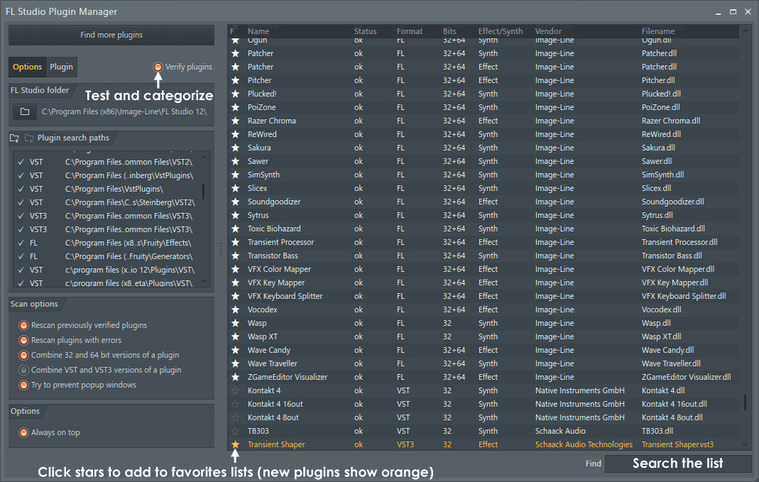The width and height of the screenshot is (759, 482).
Task: Sort list by Format column header
Action: 410,31
